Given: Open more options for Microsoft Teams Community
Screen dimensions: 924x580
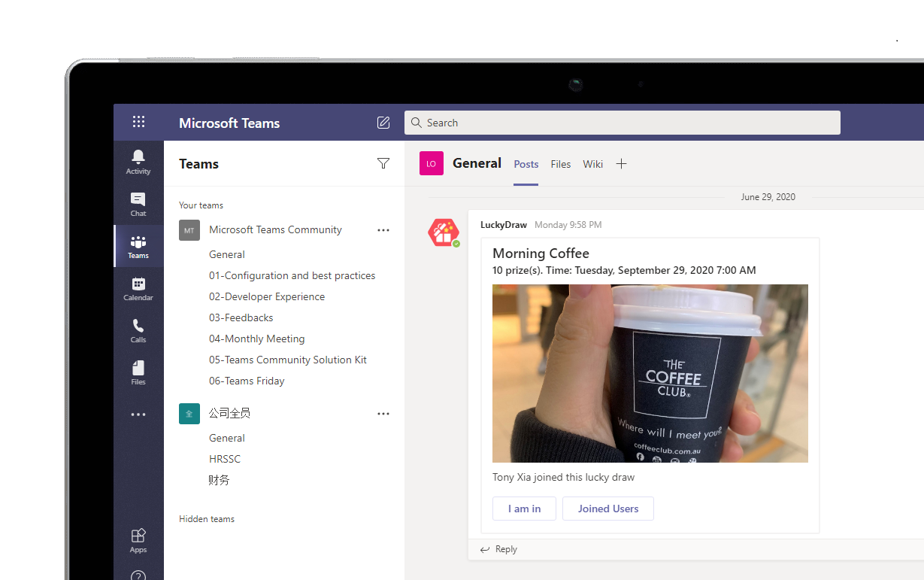Looking at the screenshot, I should [x=383, y=229].
